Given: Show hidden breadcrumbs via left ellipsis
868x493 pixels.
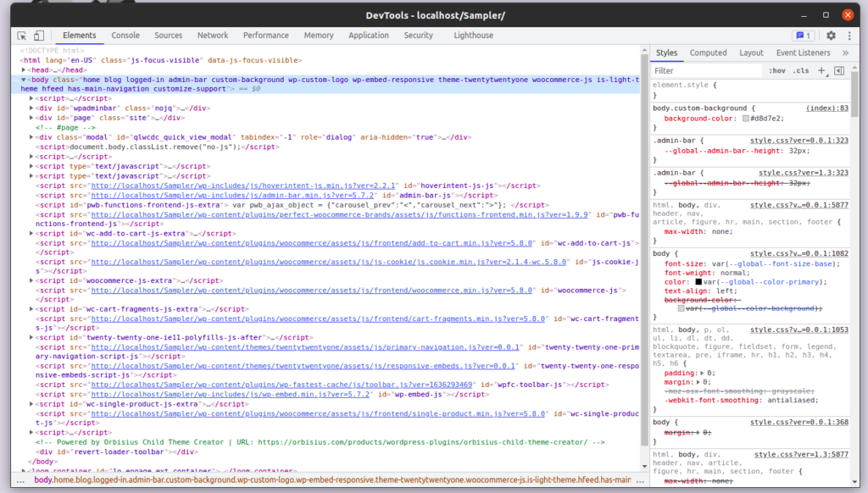Looking at the screenshot, I should coord(20,480).
